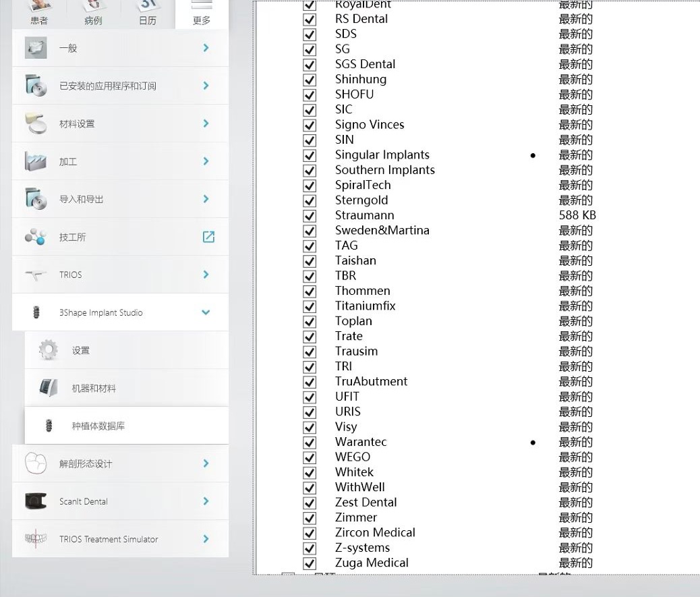700x597 pixels.
Task: Toggle the SHOFU checkbox
Action: pos(310,95)
